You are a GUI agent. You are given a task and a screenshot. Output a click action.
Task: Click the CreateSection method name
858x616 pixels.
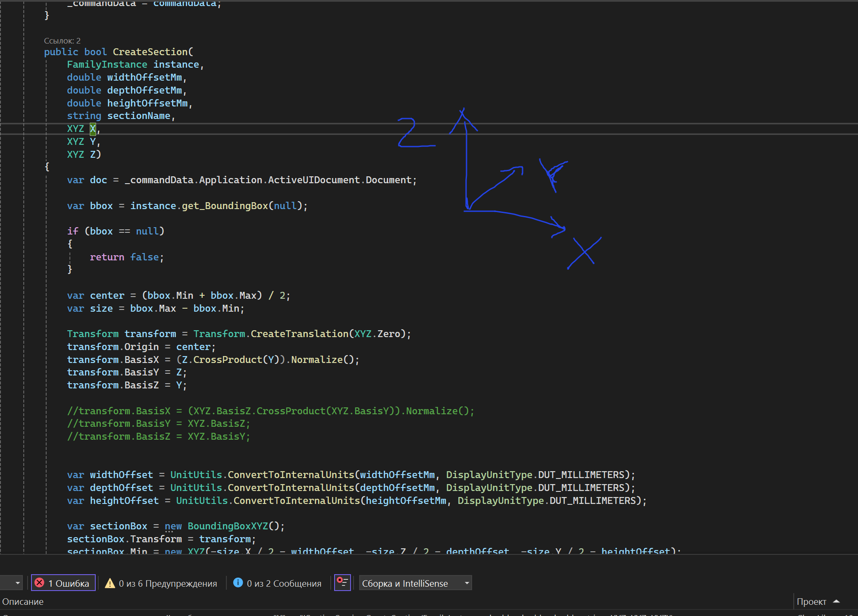pyautogui.click(x=150, y=52)
